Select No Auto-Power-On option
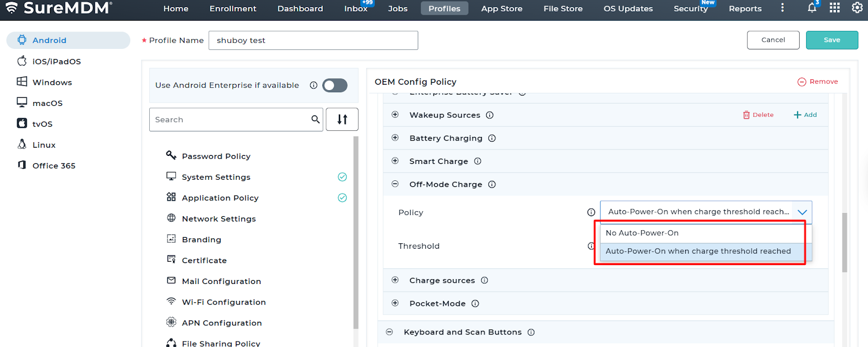 tap(642, 233)
